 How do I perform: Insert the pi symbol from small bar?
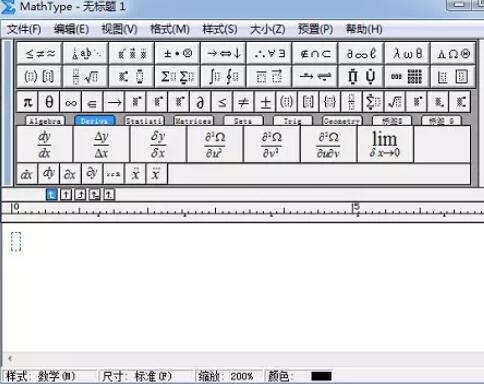click(x=28, y=102)
